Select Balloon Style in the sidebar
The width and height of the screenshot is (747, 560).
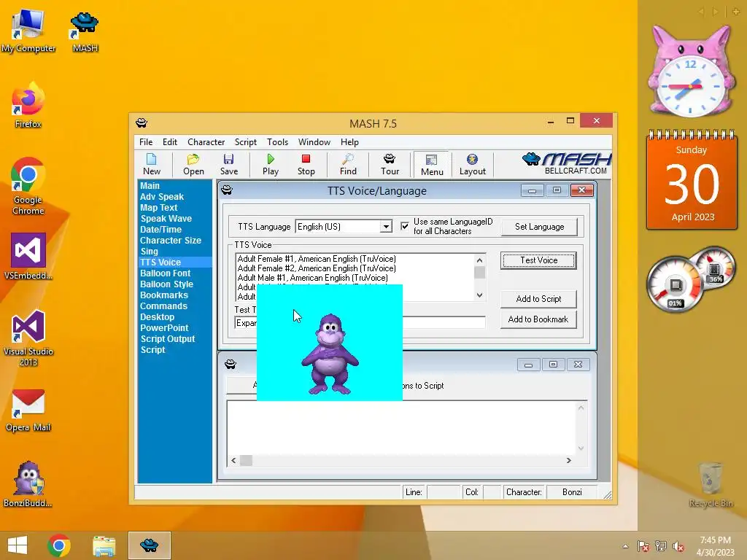[166, 284]
